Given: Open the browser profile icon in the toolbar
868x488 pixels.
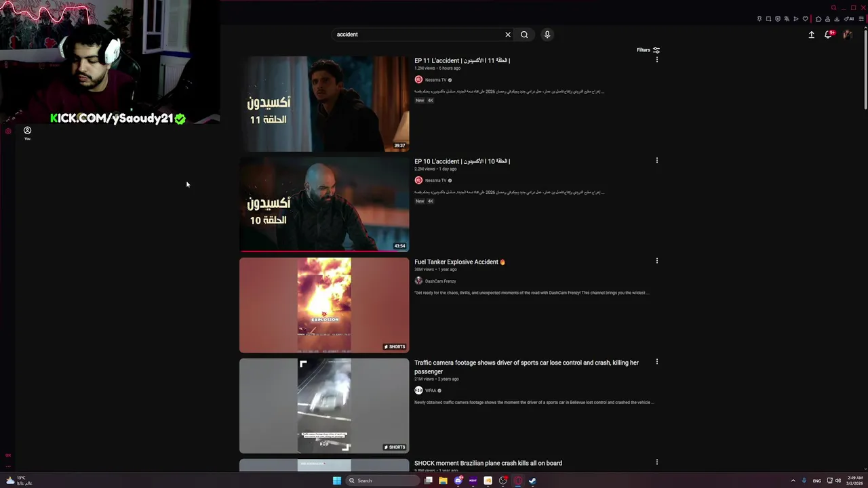Looking at the screenshot, I should pos(827,19).
